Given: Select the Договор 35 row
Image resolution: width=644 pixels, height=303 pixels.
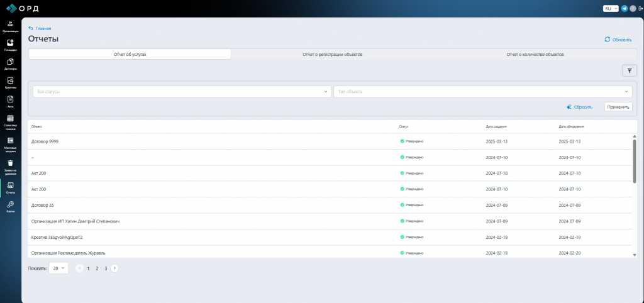Looking at the screenshot, I should (x=330, y=205).
